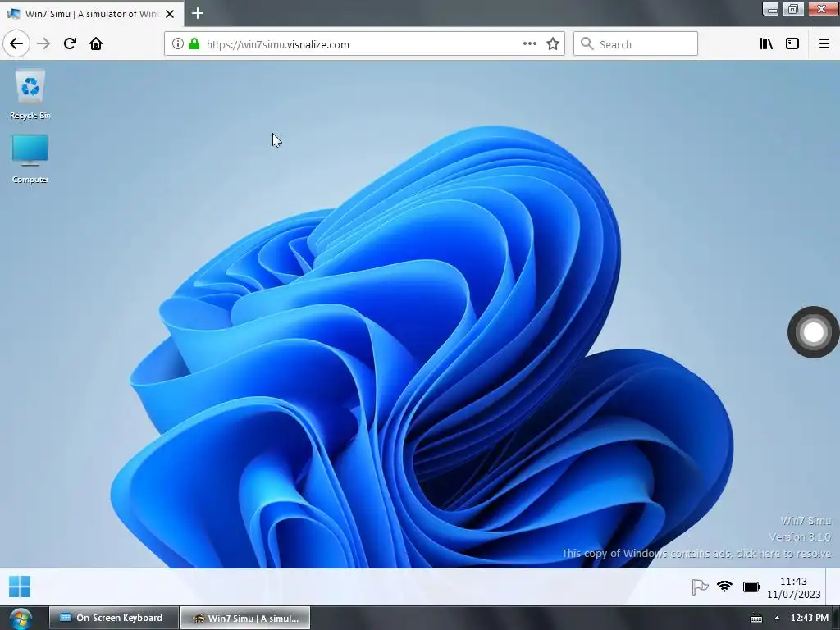
Task: Open the page actions three-dot menu
Action: [x=529, y=44]
